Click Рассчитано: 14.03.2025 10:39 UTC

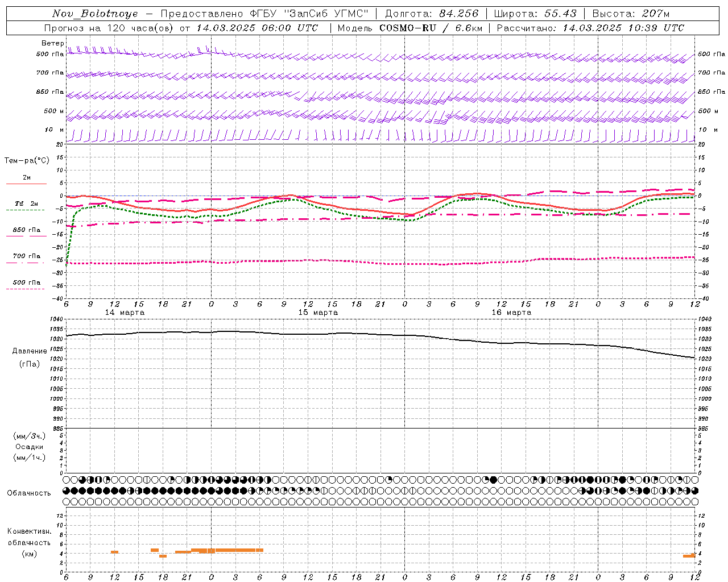pos(590,28)
